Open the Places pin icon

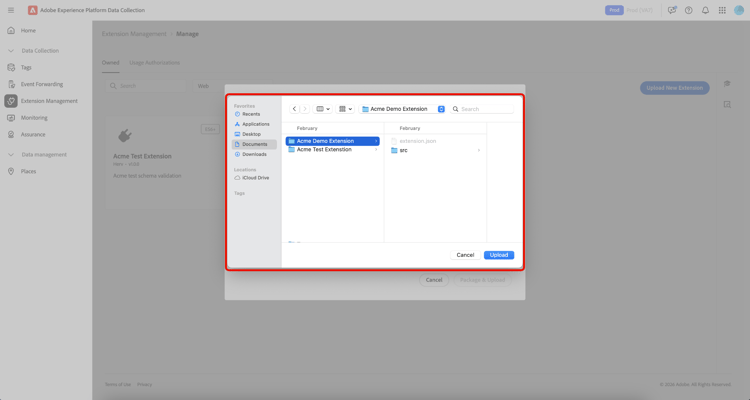[x=11, y=171]
